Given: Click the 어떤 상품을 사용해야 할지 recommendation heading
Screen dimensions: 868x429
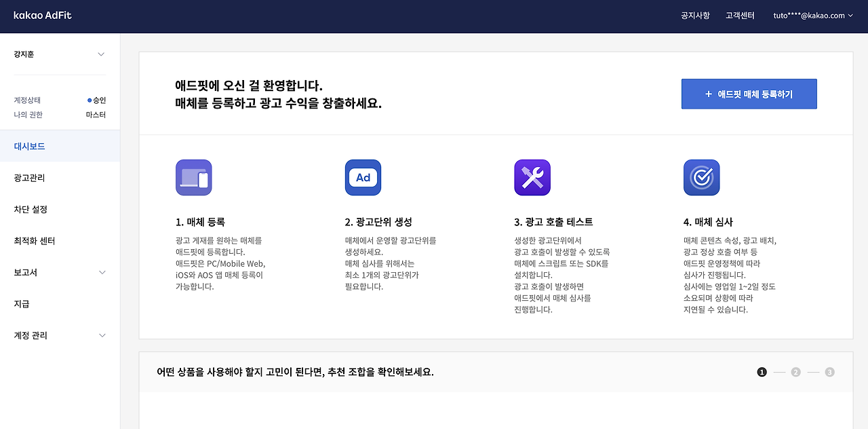Looking at the screenshot, I should tap(295, 372).
